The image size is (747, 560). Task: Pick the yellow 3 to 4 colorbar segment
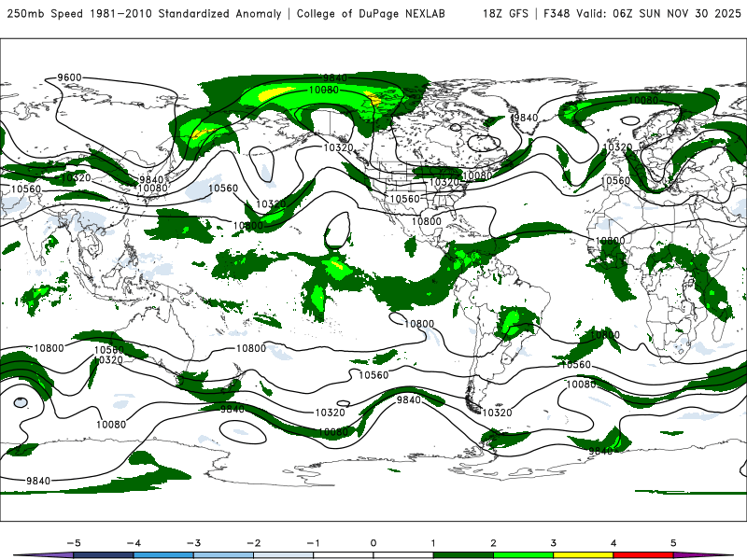[583, 555]
